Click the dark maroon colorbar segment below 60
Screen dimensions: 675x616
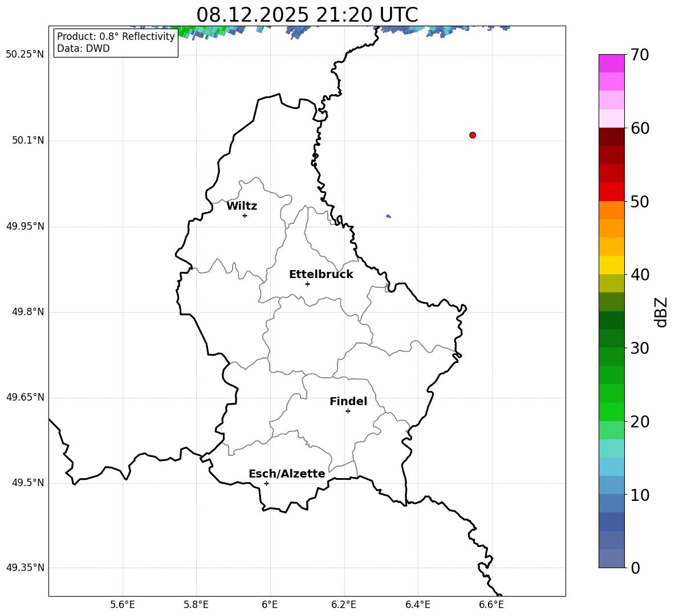[x=611, y=137]
